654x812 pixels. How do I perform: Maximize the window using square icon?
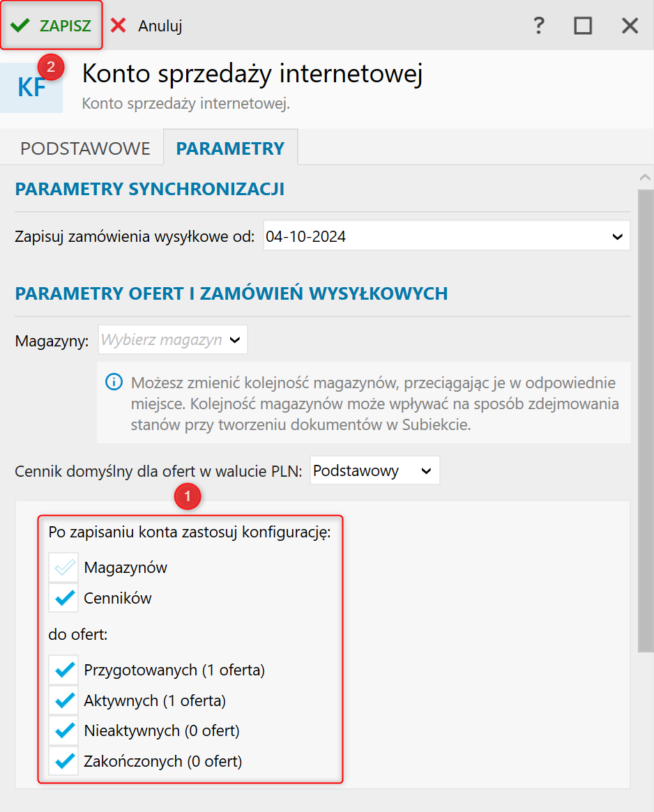pos(583,26)
